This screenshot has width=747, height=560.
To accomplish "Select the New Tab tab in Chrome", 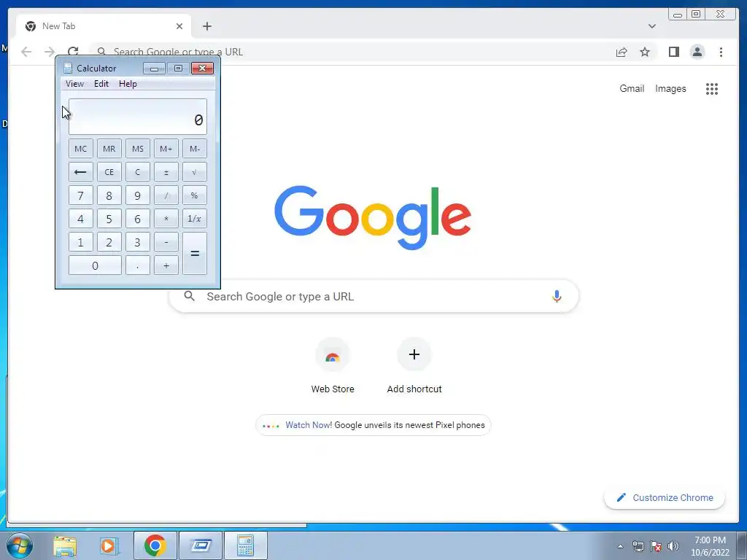I will tap(104, 26).
